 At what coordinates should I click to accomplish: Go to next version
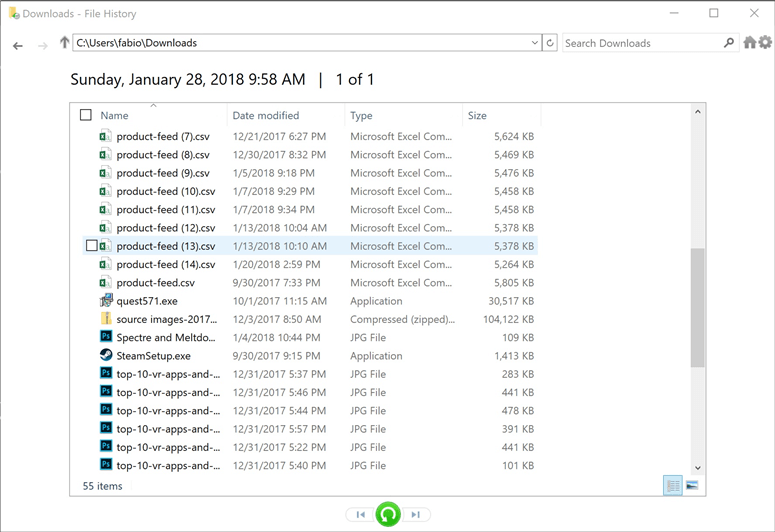[416, 515]
